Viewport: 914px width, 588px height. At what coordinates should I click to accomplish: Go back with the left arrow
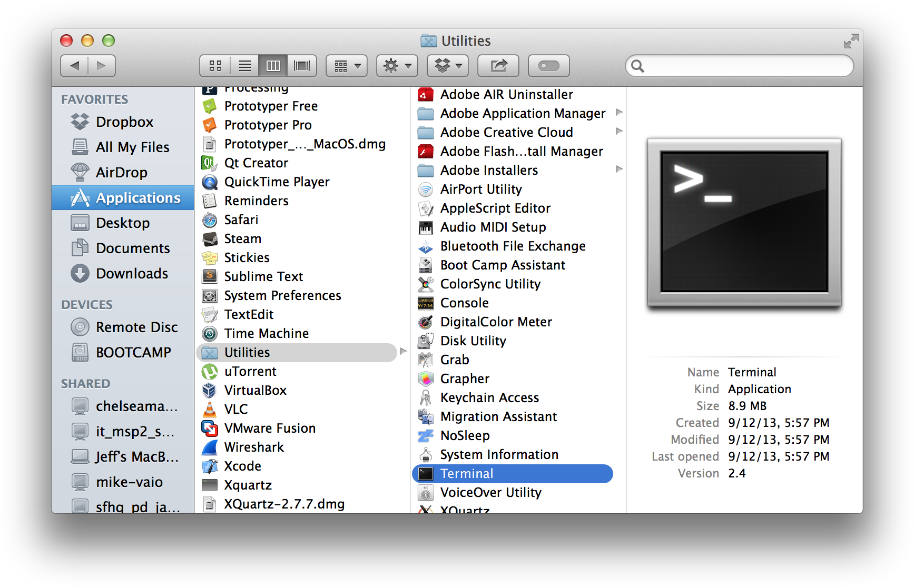point(74,66)
